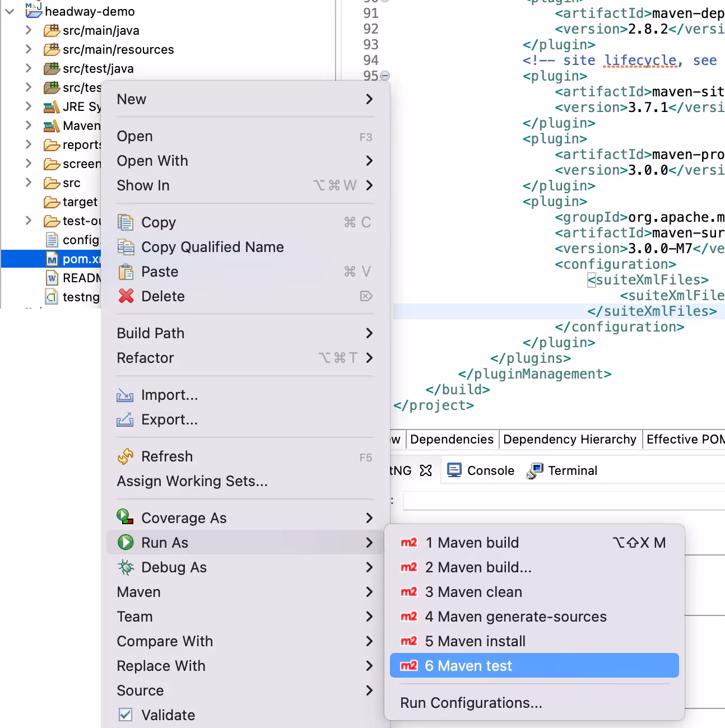Switch to the Effective POM tab
Viewport: 725px width, 728px height.
685,439
